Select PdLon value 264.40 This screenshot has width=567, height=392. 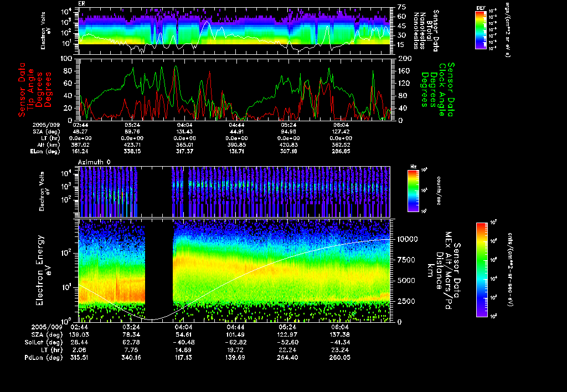[x=287, y=358]
